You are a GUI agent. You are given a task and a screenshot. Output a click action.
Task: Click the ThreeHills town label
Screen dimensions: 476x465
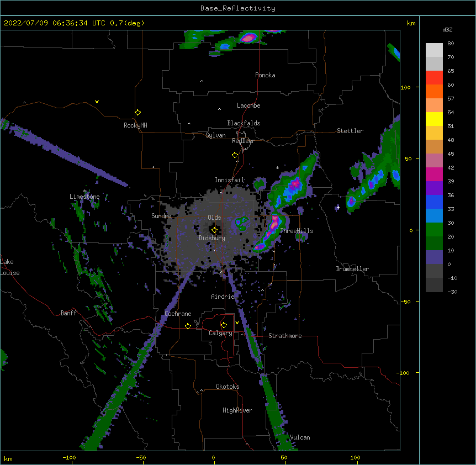coord(297,231)
